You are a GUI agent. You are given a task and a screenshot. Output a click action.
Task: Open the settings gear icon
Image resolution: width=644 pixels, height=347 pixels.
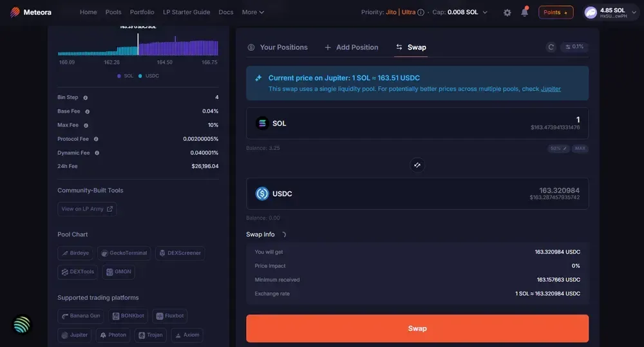click(x=507, y=13)
